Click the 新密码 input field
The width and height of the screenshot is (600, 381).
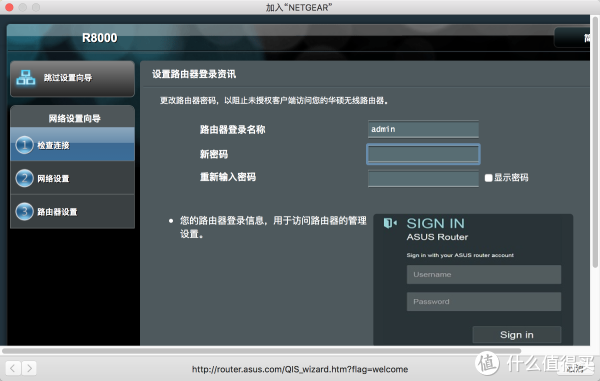(423, 154)
